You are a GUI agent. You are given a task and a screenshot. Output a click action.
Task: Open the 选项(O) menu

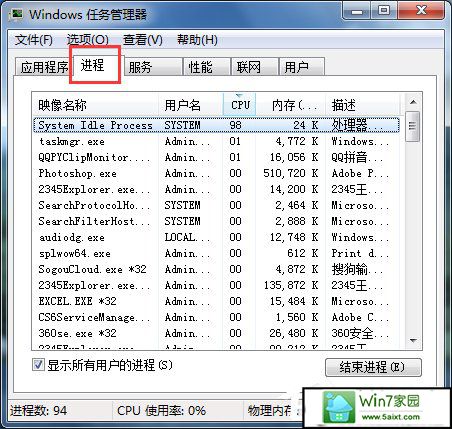coord(88,40)
